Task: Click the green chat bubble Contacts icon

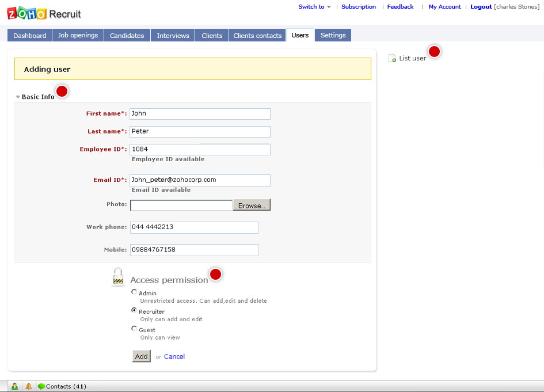Action: coord(41,386)
